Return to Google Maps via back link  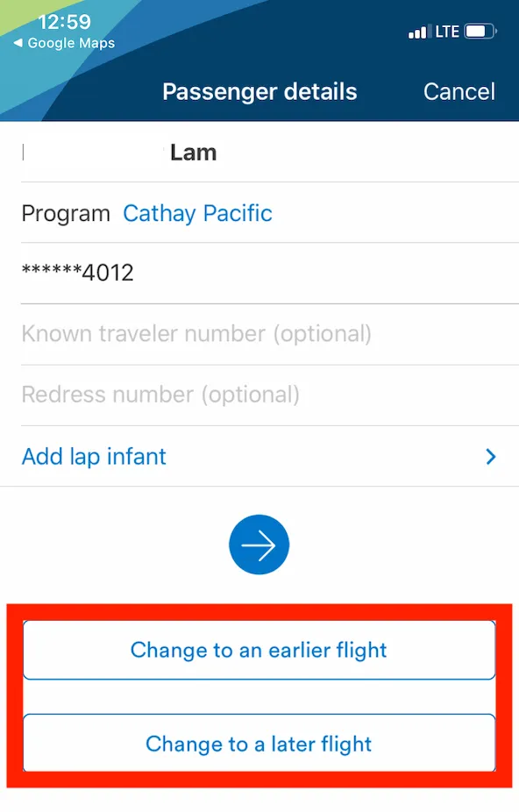tap(64, 43)
